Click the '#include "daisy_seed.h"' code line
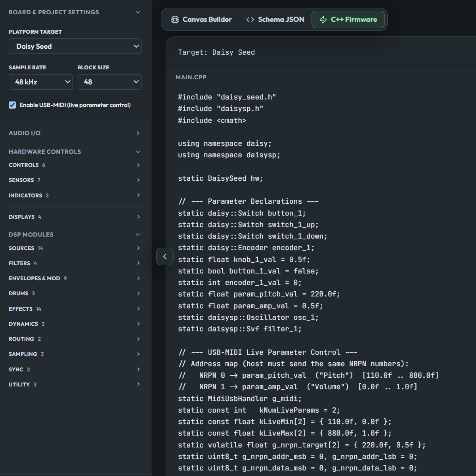This screenshot has width=476, height=476. 227,97
